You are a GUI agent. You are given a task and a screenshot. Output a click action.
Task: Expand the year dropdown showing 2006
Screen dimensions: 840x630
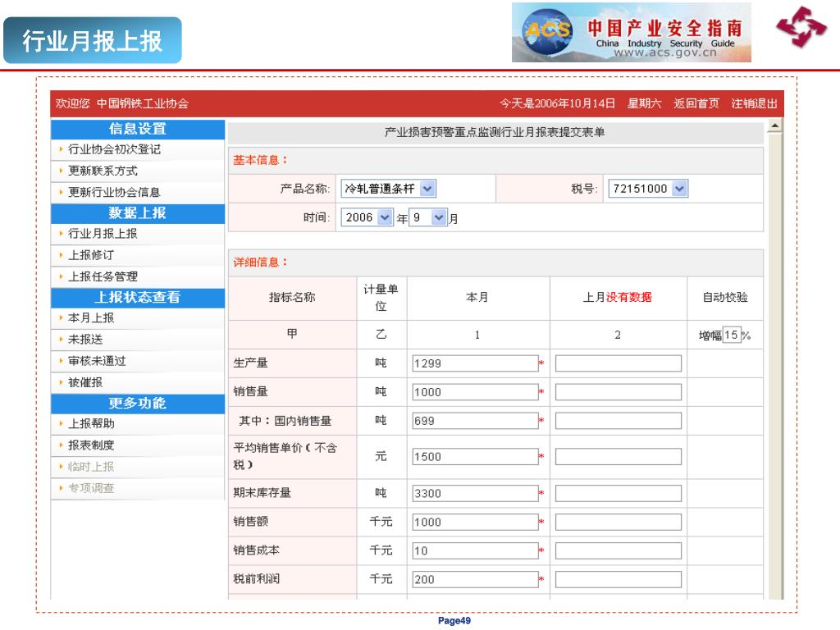[x=367, y=217]
